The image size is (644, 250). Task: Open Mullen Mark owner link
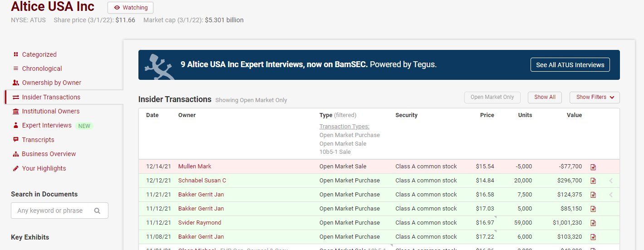click(195, 167)
